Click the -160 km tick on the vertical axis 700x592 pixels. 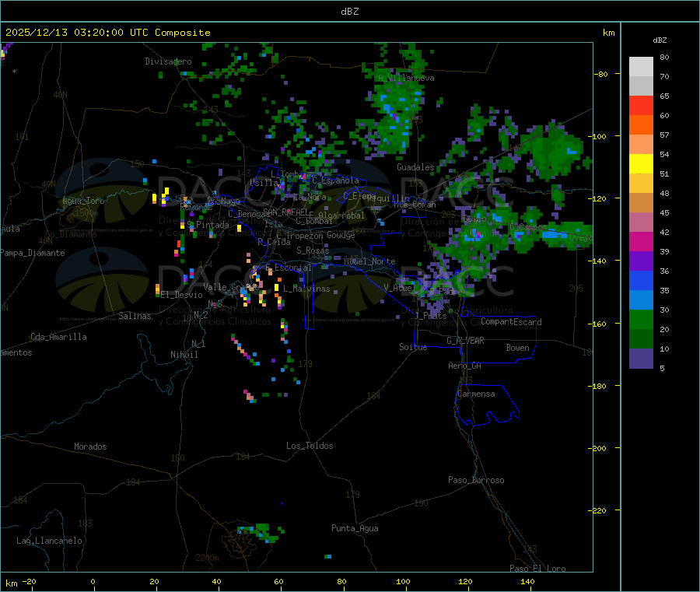(x=599, y=324)
